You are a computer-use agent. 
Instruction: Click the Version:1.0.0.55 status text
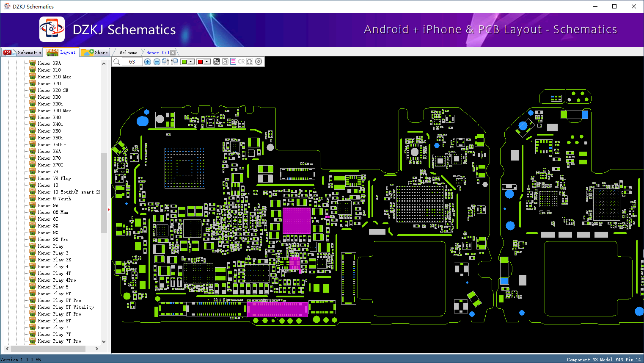pos(21,360)
